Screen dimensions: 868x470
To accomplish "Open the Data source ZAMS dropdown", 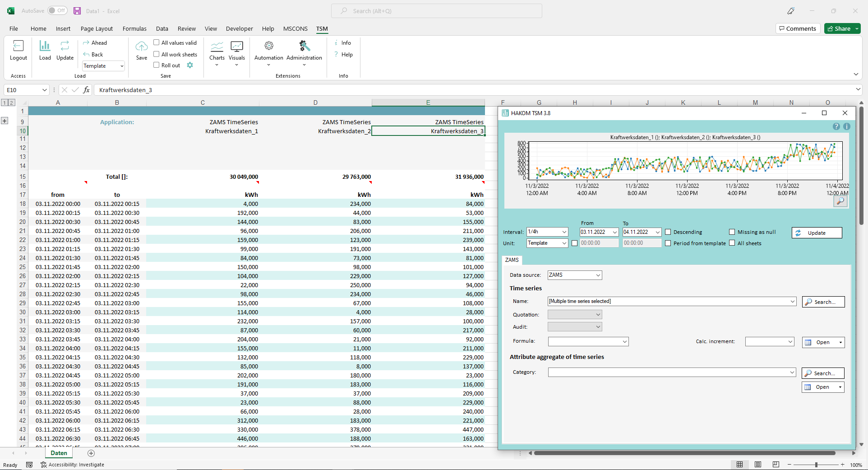I will pos(598,275).
